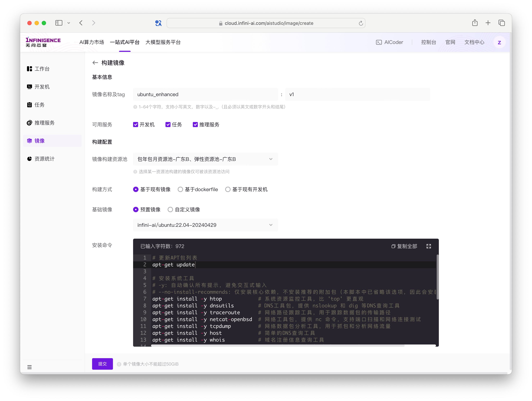
Task: Open 控制台 from top menu
Action: (429, 42)
